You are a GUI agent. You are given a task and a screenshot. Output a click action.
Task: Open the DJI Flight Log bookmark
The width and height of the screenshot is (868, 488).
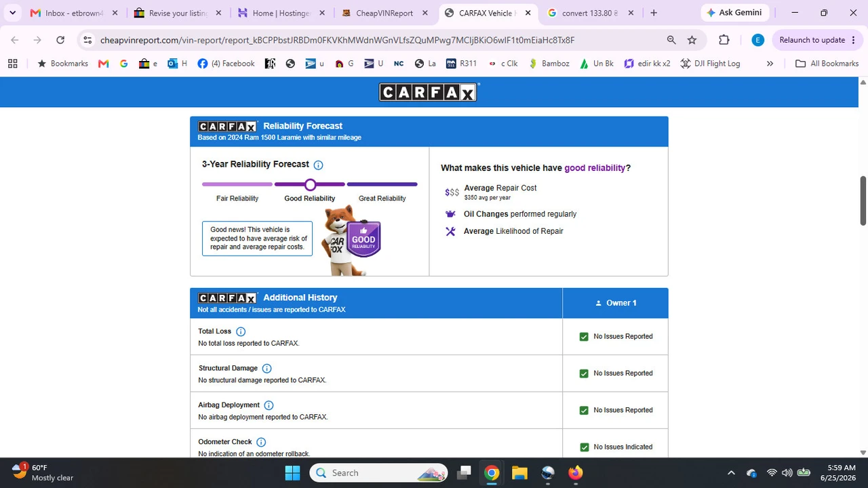(x=710, y=64)
